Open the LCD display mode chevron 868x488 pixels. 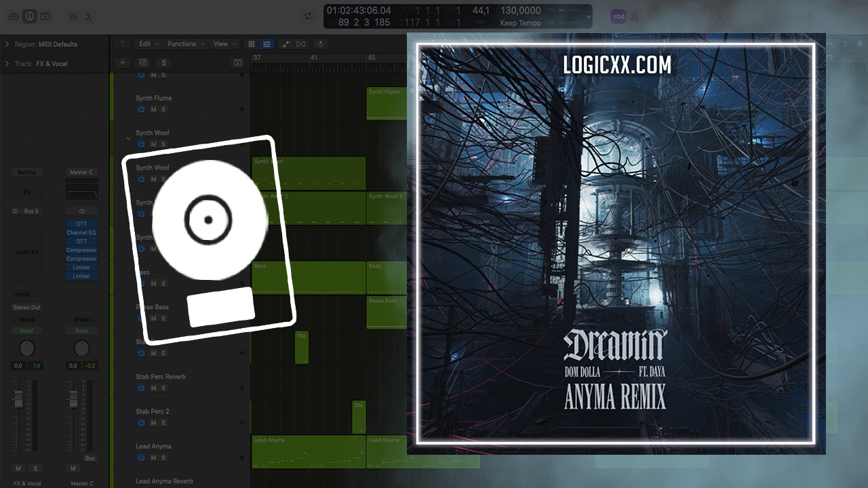588,16
